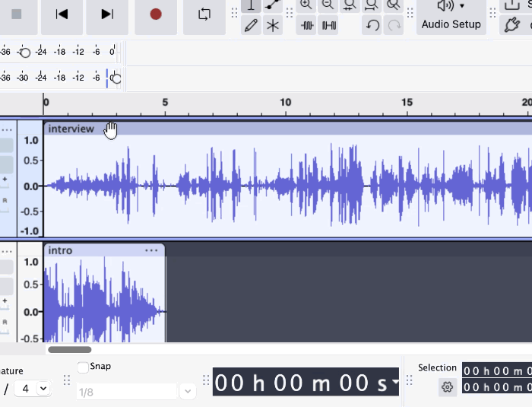Start recording with the red Record button

[156, 14]
